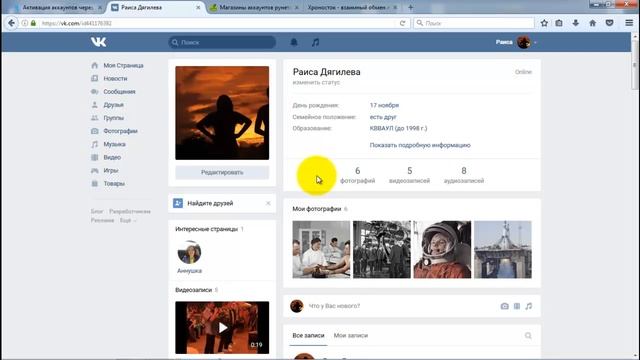Open the 5 видеозаписей counter

(409, 175)
